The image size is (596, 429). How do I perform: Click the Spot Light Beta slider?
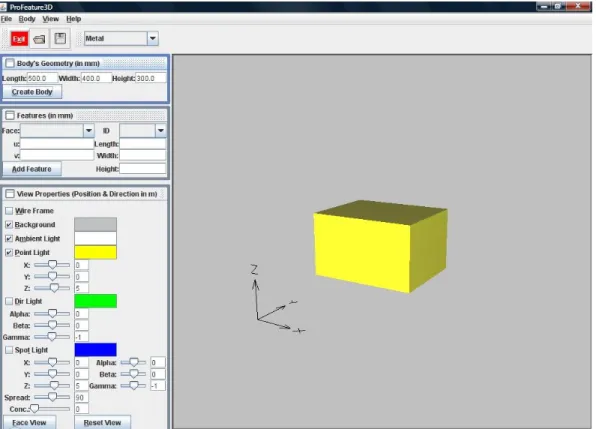click(x=133, y=374)
